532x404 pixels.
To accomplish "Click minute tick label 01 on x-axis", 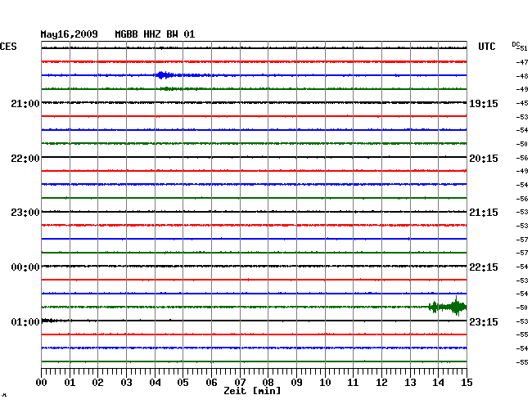I will (x=70, y=382).
